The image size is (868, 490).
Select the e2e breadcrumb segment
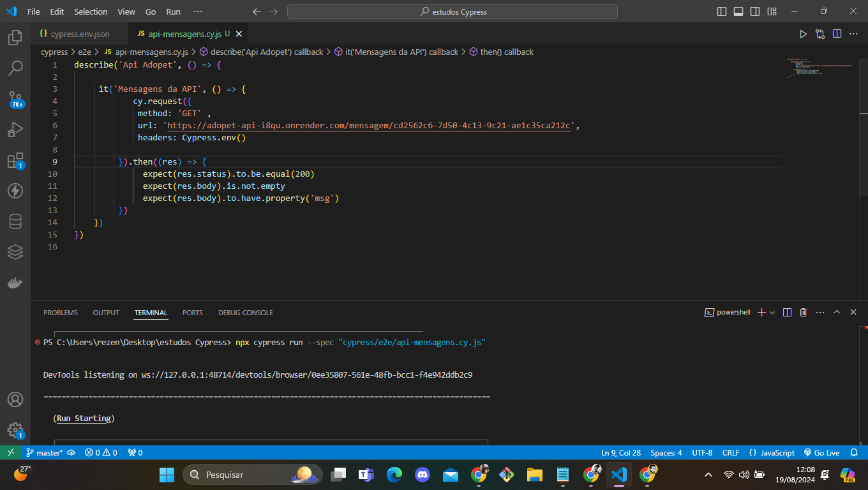click(x=86, y=52)
